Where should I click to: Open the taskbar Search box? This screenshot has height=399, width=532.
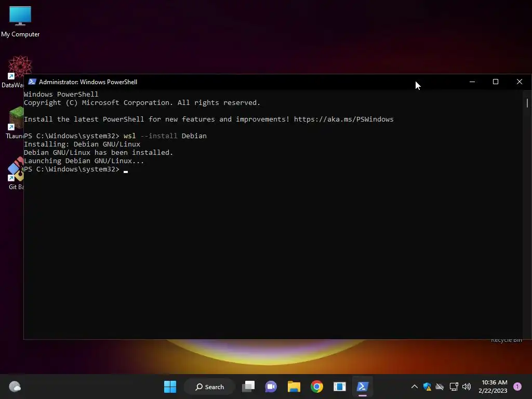[x=209, y=387]
